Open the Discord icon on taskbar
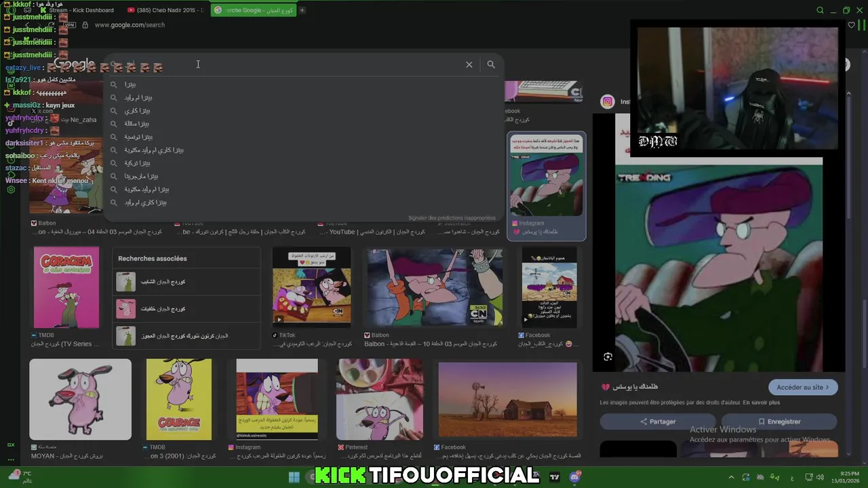Viewport: 868px width, 488px height. point(575,477)
